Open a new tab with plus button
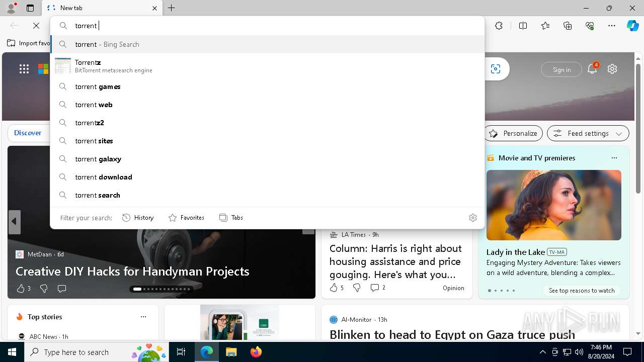644x362 pixels. click(x=172, y=8)
